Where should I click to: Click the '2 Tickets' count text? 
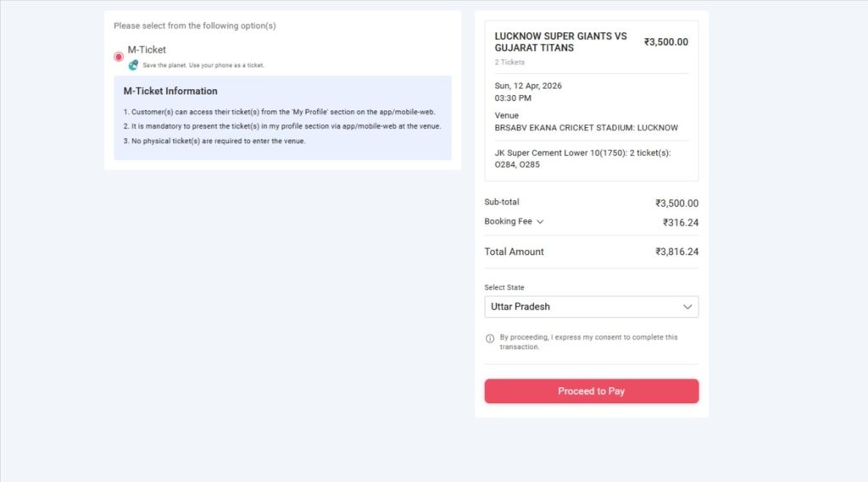click(509, 63)
